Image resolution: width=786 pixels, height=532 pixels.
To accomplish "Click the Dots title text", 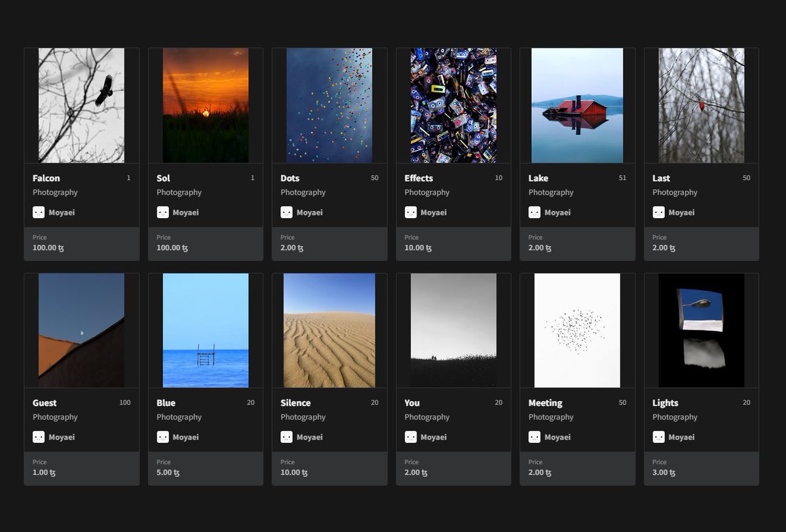I will 290,178.
